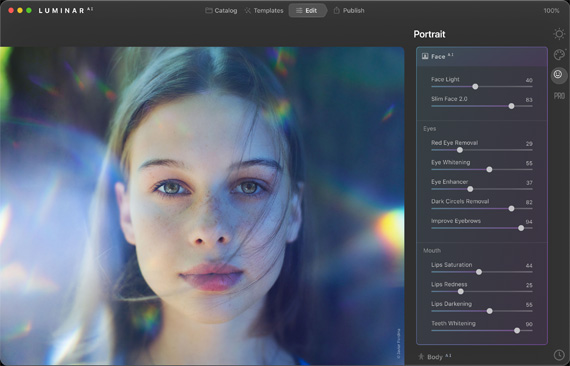Screen dimensions: 570x366
Task: Click the 100% zoom level
Action: pos(551,11)
